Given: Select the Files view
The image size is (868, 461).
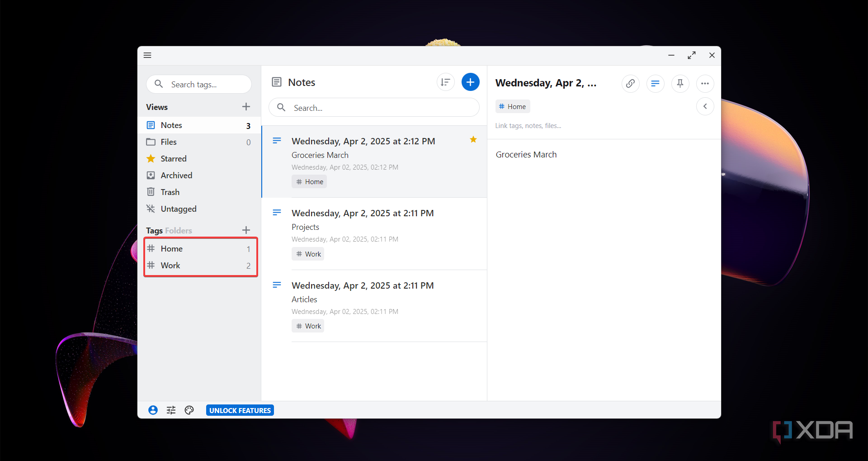Looking at the screenshot, I should (199, 142).
